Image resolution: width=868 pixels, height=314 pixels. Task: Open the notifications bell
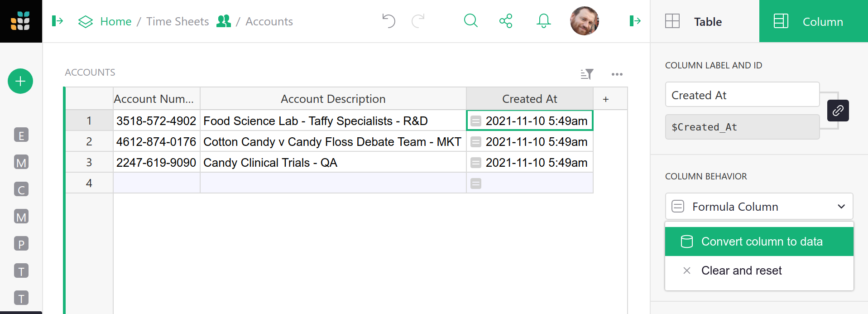coord(543,21)
